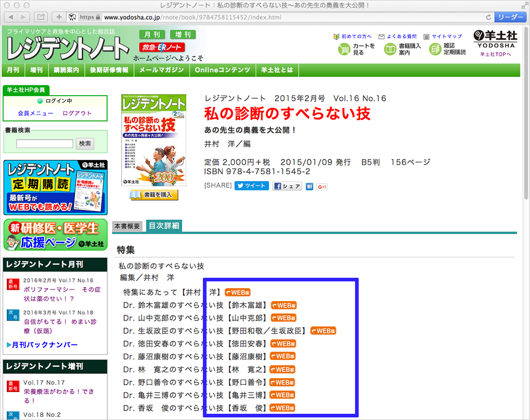The image size is (530, 420).
Task: Select the 目次詳細 tab
Action: coord(164,226)
